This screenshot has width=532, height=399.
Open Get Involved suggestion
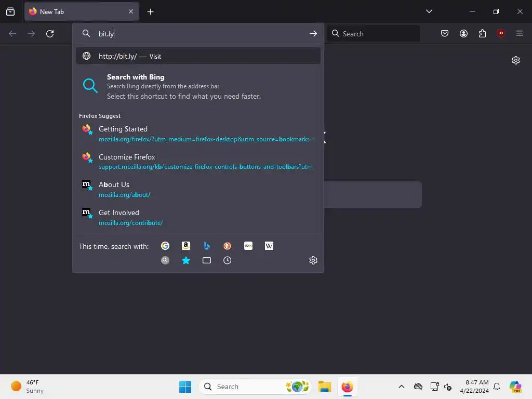click(x=198, y=217)
